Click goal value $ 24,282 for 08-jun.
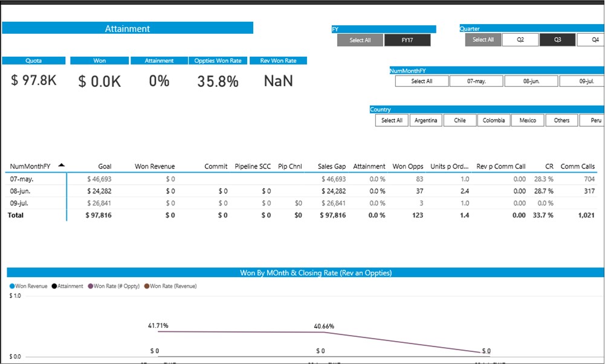605x364 pixels. pyautogui.click(x=99, y=191)
